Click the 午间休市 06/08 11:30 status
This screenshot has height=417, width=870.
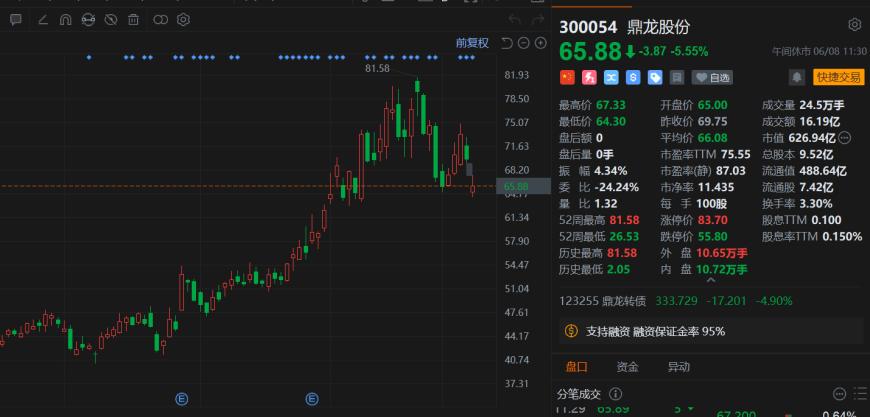(x=819, y=51)
